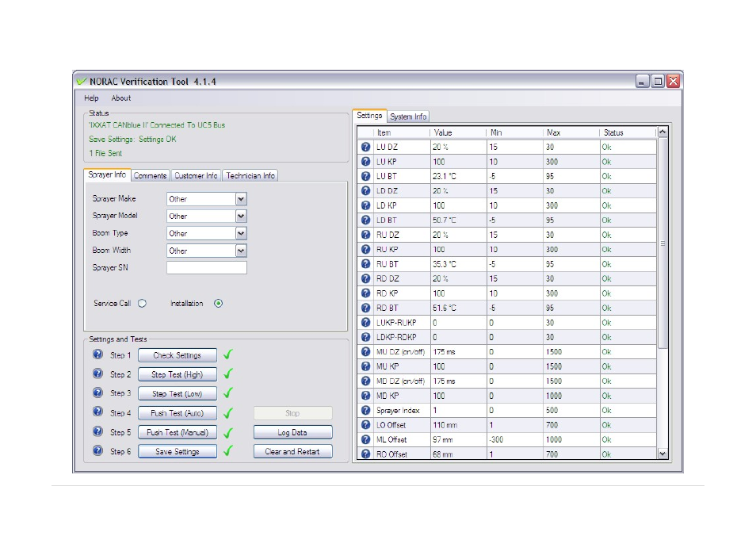Click the Clear and Restart button
This screenshot has width=756, height=540.
(x=292, y=452)
